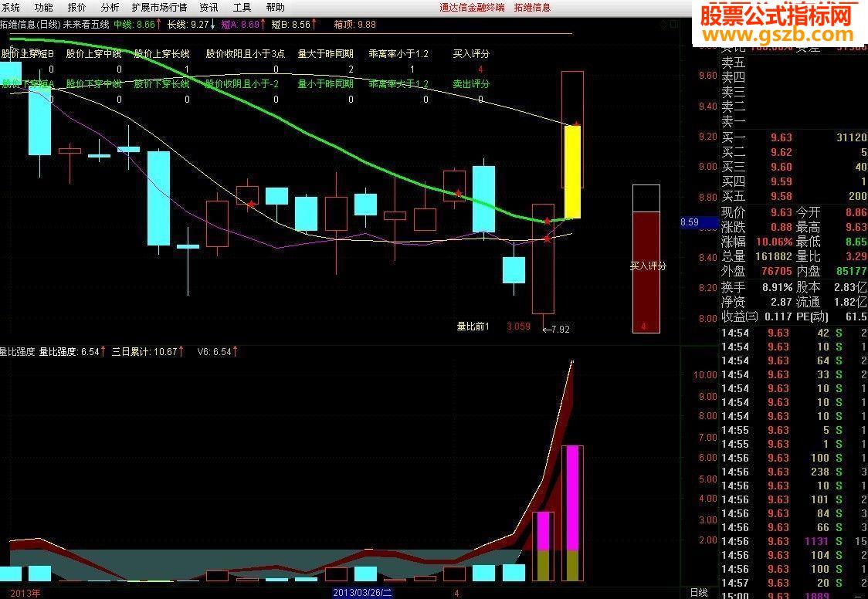Click the 换手 8.91% quote field
The height and width of the screenshot is (599, 868).
(757, 288)
